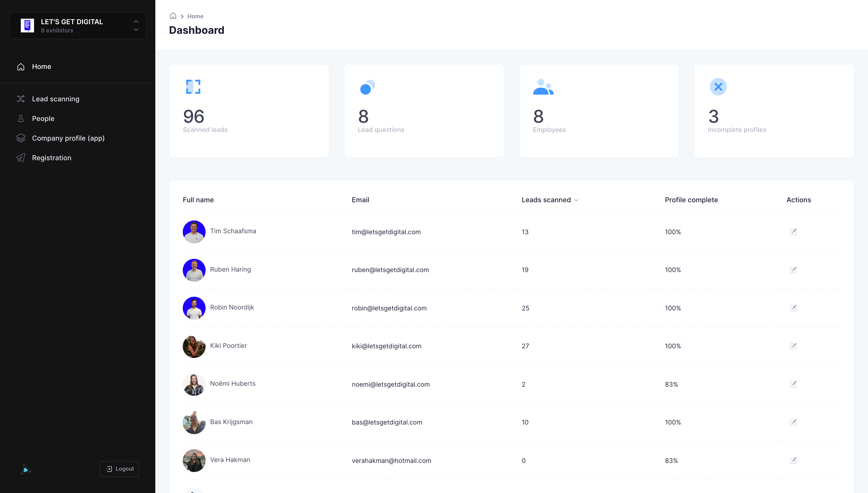
Task: Click the 25 leads scanned value for Robin
Action: click(x=525, y=308)
